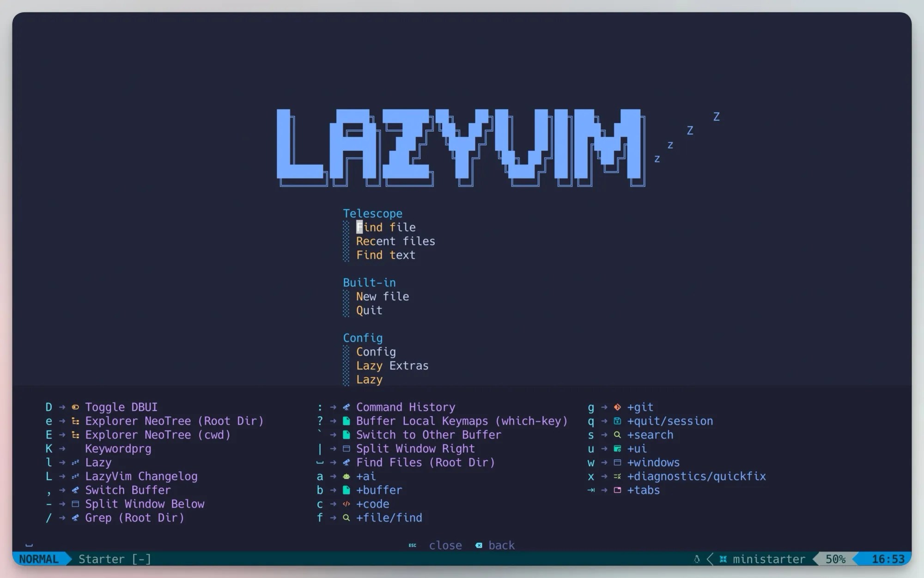Click the robot icon next to +ai
Viewport: 924px width, 578px height.
click(346, 476)
